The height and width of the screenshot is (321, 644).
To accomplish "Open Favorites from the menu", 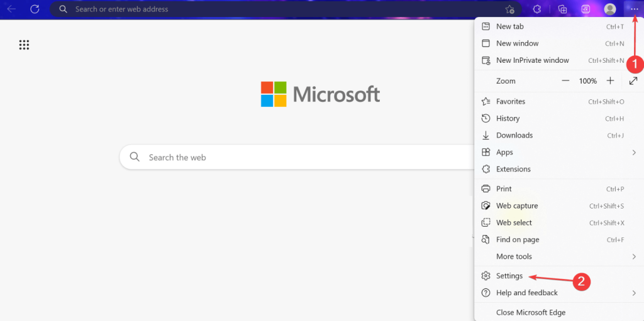I will click(559, 101).
